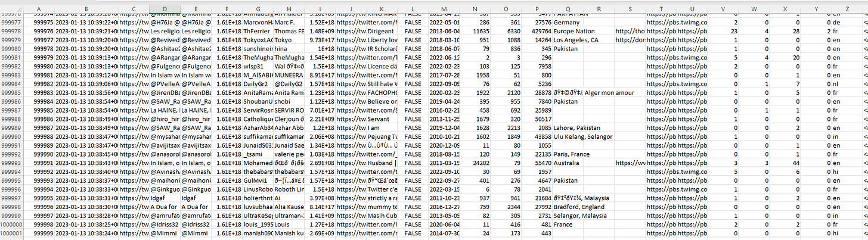Select column E header

(196, 8)
